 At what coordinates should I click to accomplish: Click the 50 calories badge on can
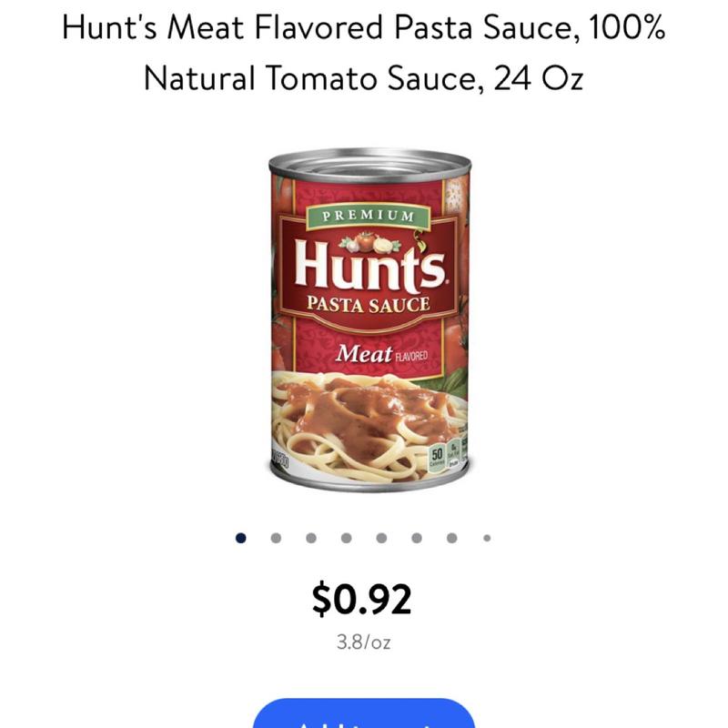coord(436,454)
